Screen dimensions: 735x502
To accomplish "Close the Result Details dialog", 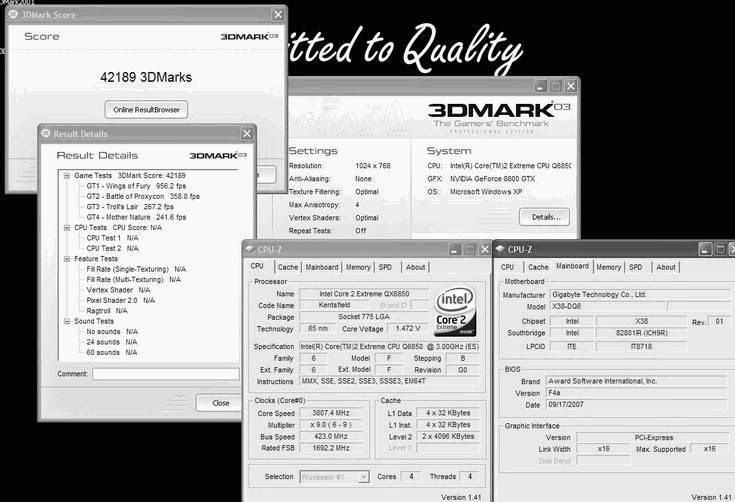I will click(247, 134).
